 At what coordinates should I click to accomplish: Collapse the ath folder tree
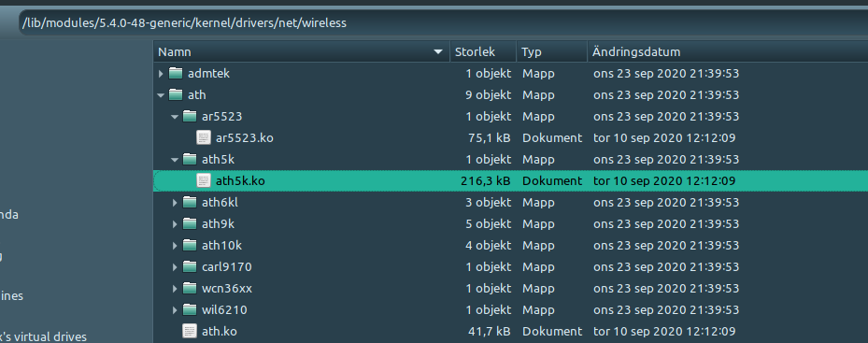[x=161, y=95]
